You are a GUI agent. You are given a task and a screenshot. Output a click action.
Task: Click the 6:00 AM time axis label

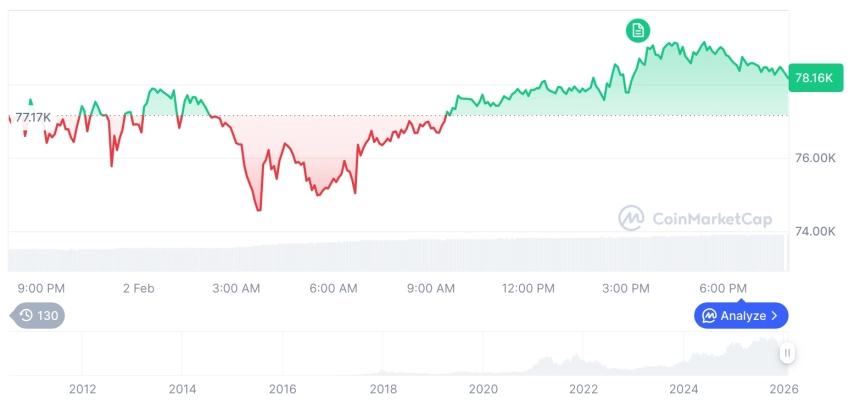(x=333, y=288)
